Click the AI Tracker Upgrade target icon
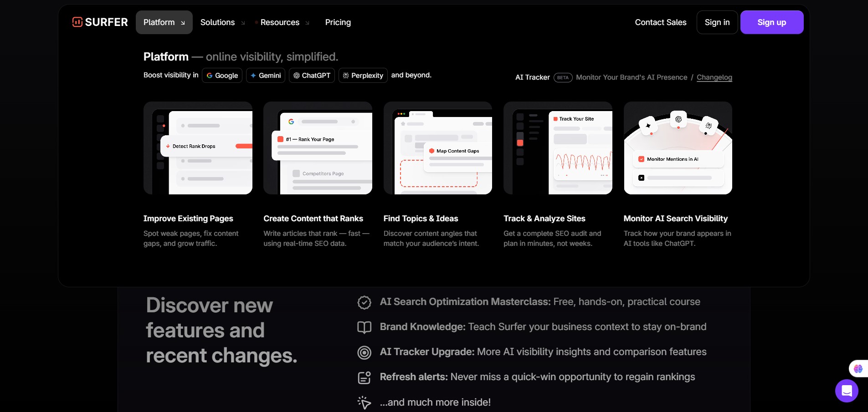Screen dimensions: 868x412 click(364, 352)
